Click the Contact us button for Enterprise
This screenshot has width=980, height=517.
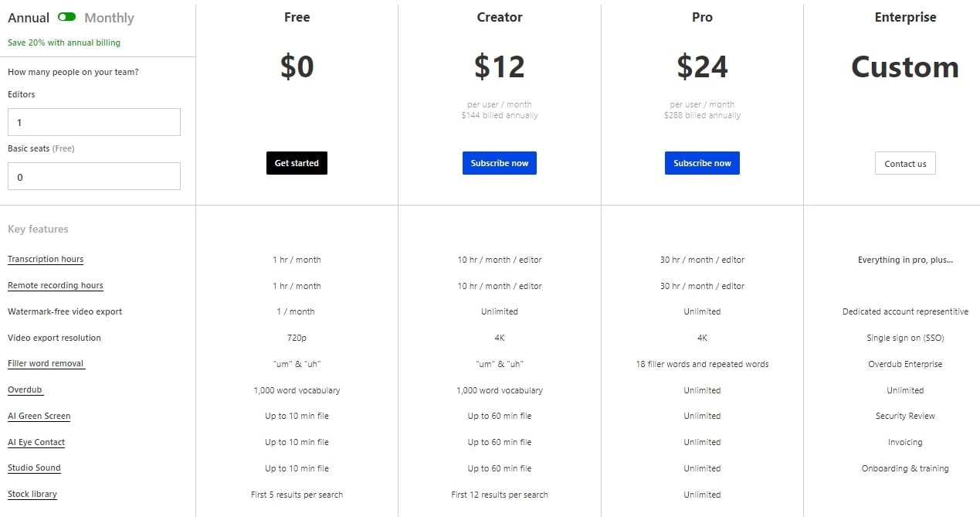tap(905, 163)
